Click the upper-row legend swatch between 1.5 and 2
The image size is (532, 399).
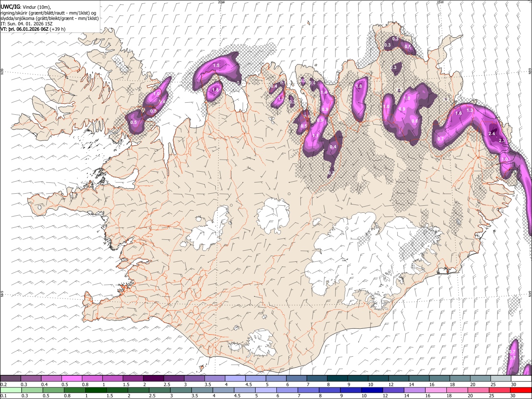(x=133, y=378)
